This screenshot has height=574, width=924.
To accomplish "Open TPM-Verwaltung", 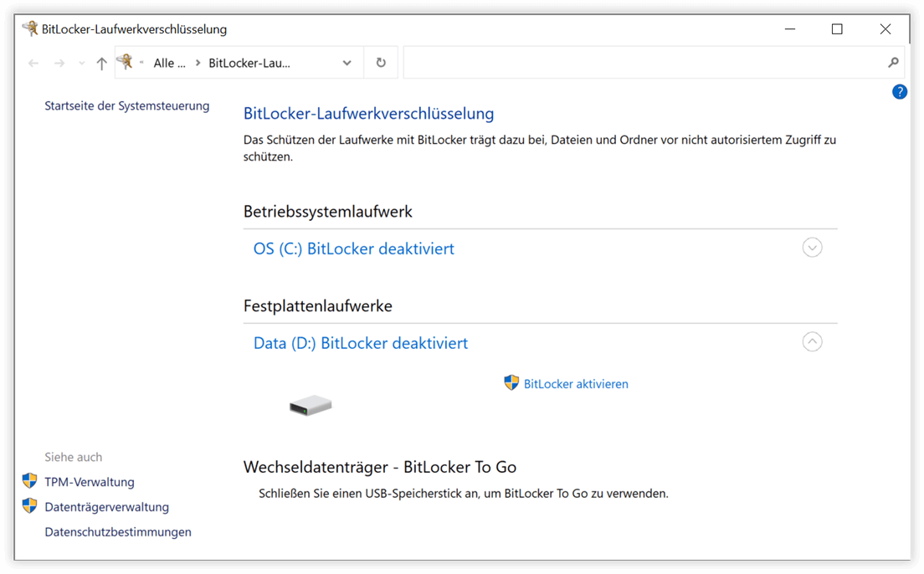I will click(90, 482).
